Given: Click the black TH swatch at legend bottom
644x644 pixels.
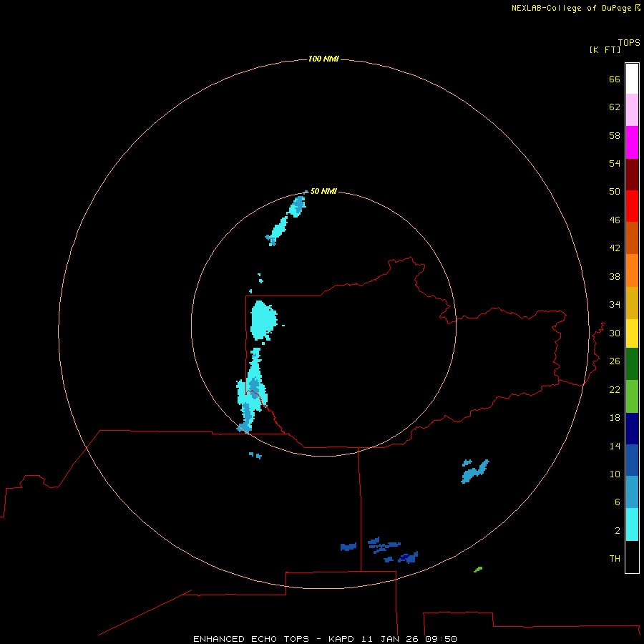Looking at the screenshot, I should (632, 557).
